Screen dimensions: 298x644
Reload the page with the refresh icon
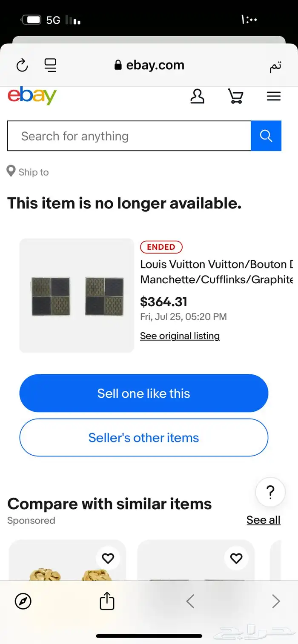[22, 66]
